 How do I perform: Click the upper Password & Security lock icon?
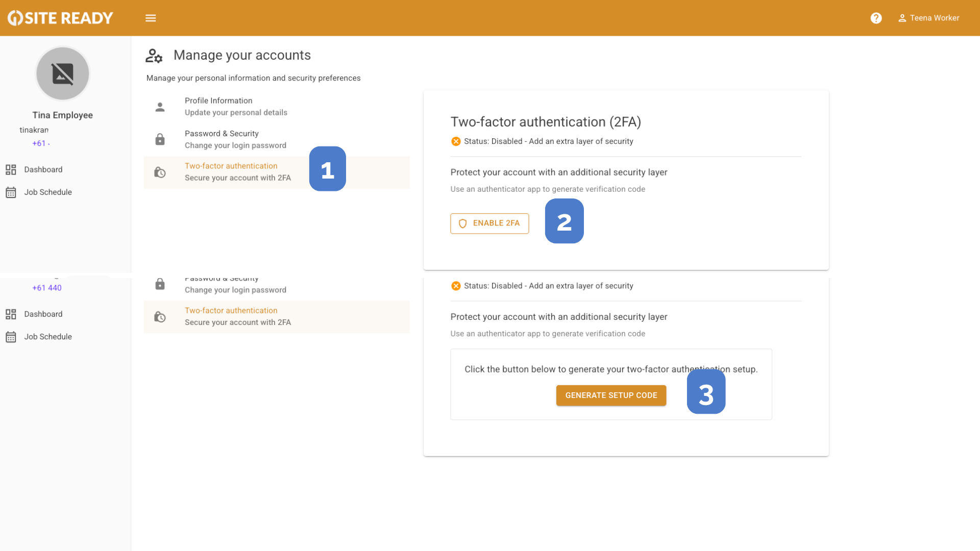point(160,139)
